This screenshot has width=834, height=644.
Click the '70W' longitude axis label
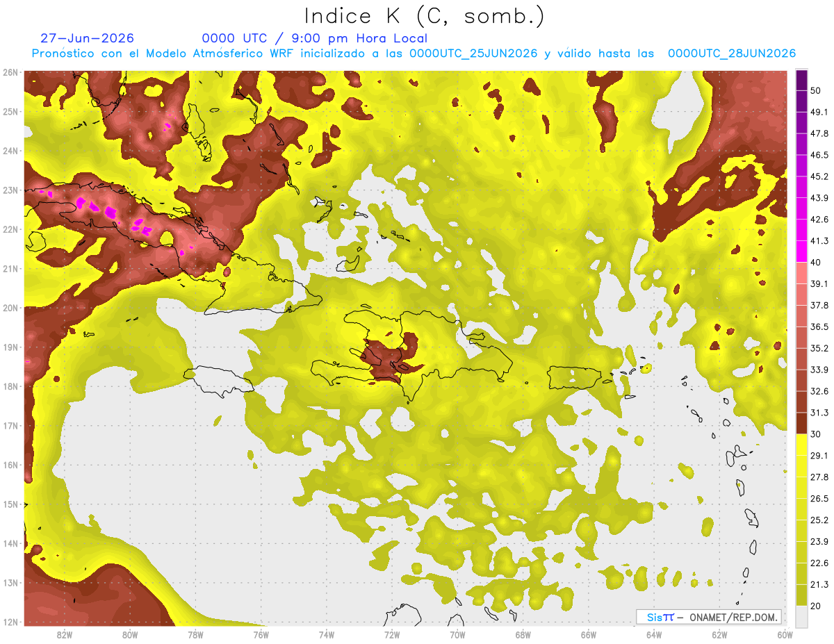coord(457,634)
